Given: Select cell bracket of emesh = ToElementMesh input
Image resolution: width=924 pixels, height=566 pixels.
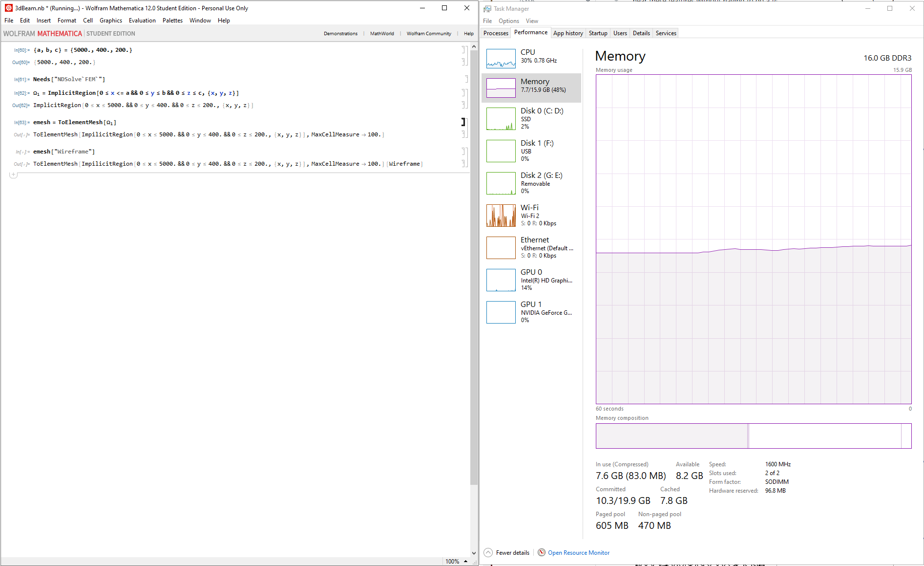Looking at the screenshot, I should tap(463, 122).
